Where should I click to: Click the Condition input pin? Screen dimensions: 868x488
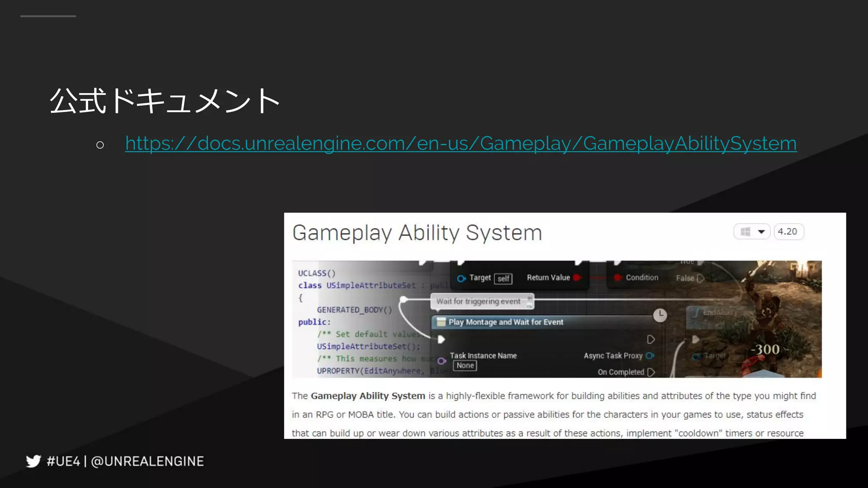coord(618,277)
